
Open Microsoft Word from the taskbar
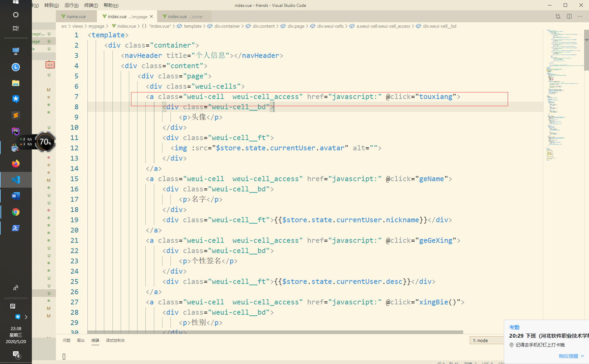(x=15, y=196)
